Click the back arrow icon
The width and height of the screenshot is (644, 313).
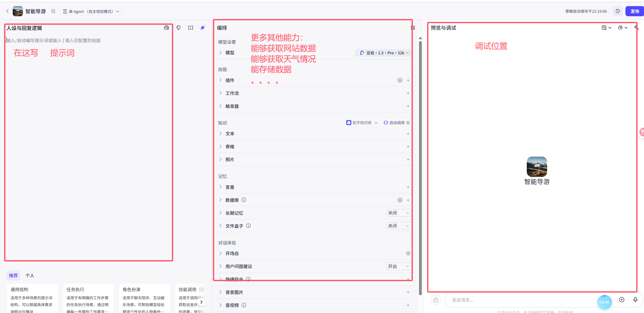8,11
